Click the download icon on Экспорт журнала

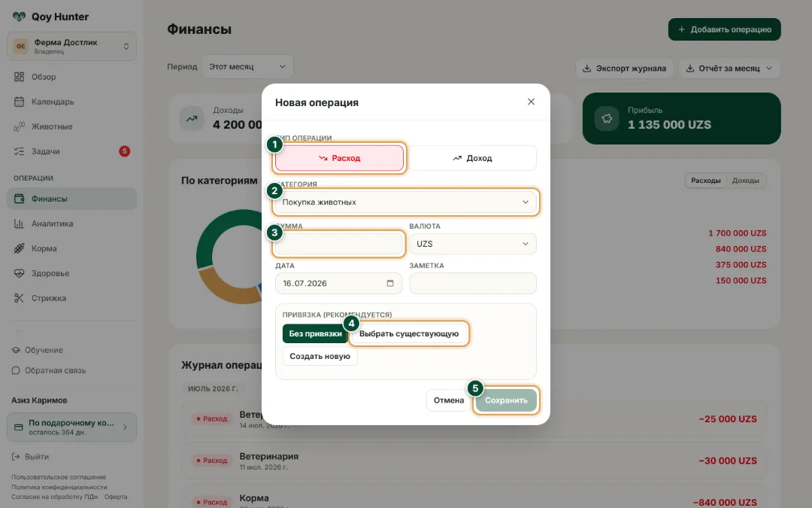point(586,68)
